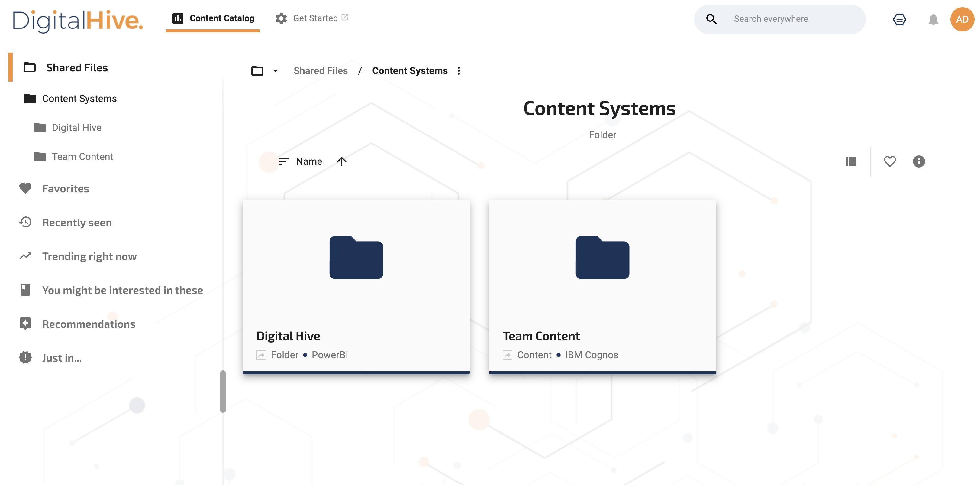Click the Shared Files folder outline icon

[30, 67]
